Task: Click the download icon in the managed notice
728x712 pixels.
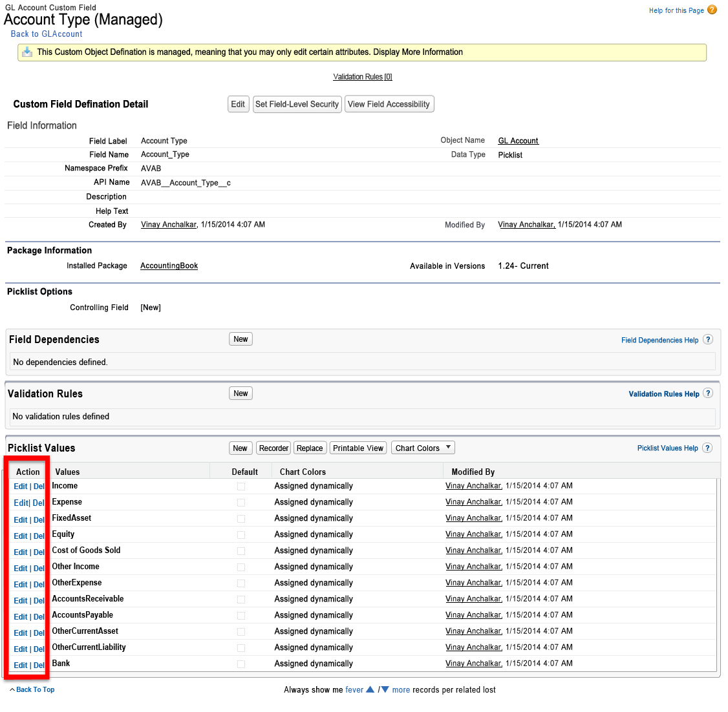Action: point(27,52)
